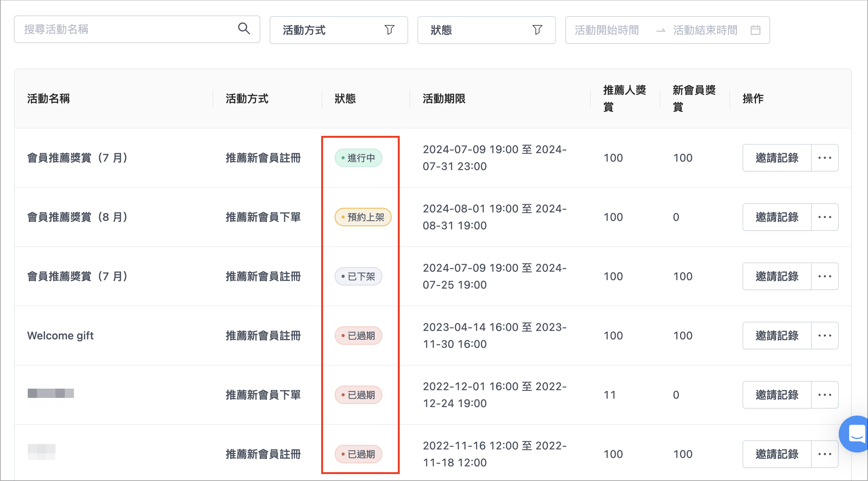868x481 pixels.
Task: Open 邀請記錄 for the 2022-11-16 campaign
Action: click(777, 454)
